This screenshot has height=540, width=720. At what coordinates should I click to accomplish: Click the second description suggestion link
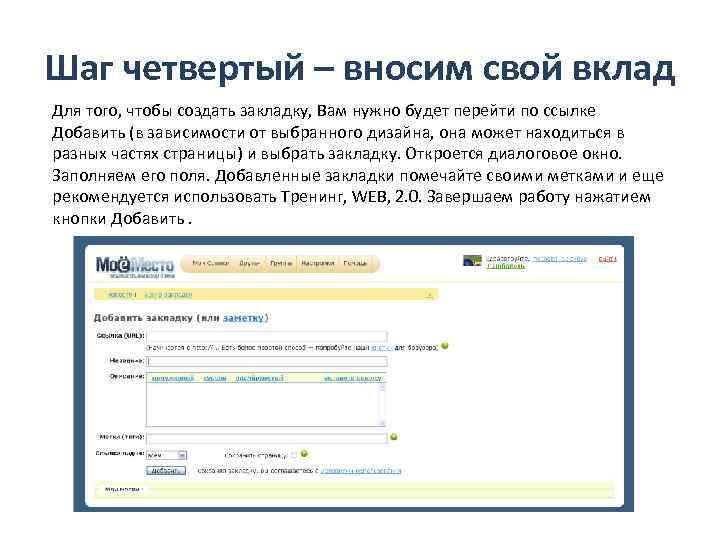(x=215, y=378)
